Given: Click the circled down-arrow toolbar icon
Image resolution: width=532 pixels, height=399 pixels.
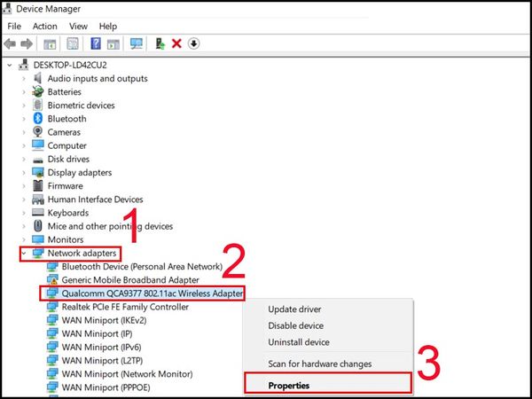Looking at the screenshot, I should [x=193, y=43].
